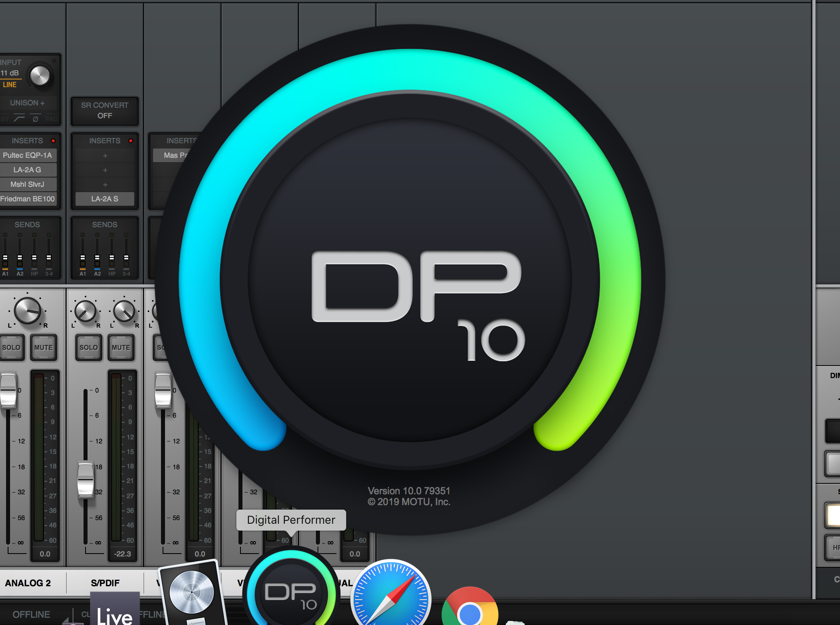This screenshot has width=840, height=625.
Task: Launch Google Chrome from the dock
Action: pyautogui.click(x=470, y=606)
